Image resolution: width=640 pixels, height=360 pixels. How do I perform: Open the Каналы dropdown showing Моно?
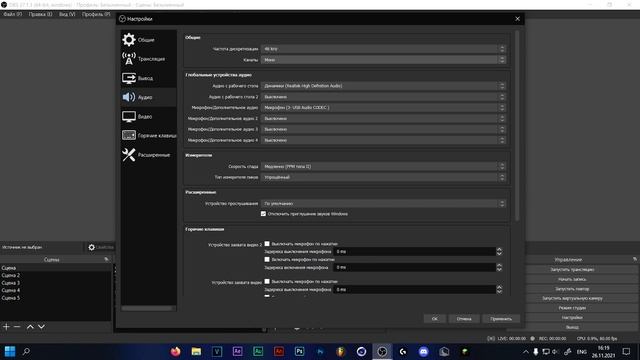[x=383, y=60]
